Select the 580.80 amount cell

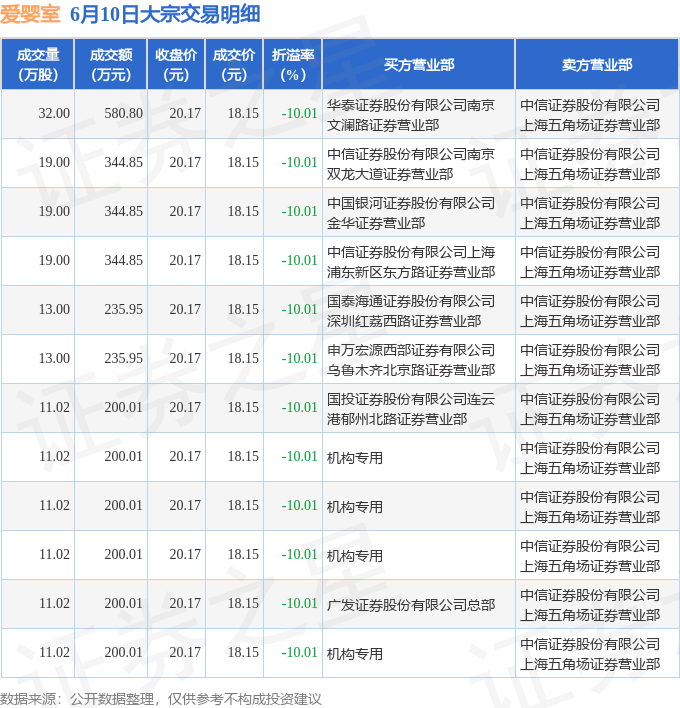point(123,113)
